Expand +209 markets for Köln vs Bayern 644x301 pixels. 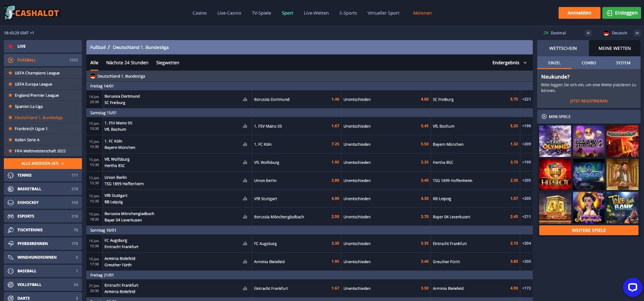(526, 144)
